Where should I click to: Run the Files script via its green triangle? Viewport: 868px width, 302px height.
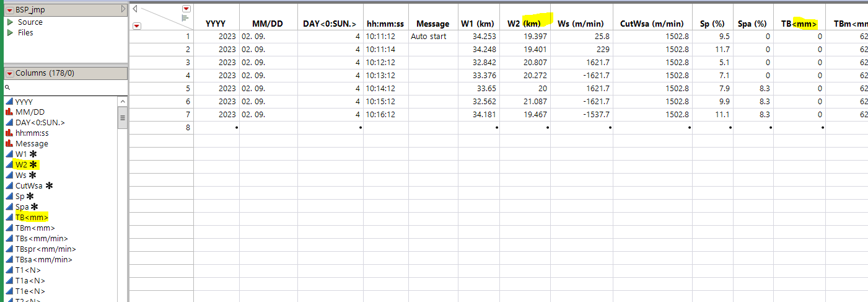tap(10, 33)
